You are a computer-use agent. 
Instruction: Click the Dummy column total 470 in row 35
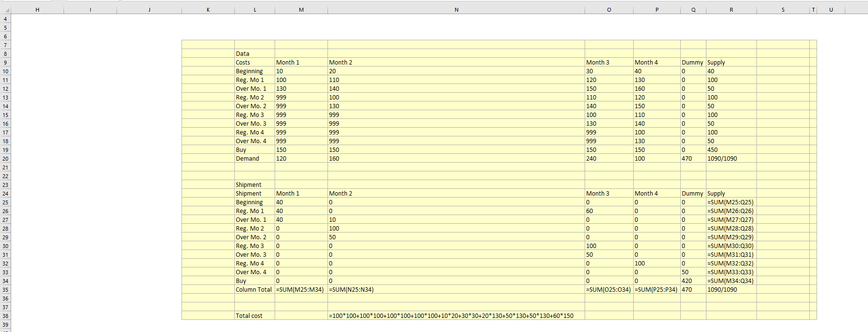[x=693, y=290]
